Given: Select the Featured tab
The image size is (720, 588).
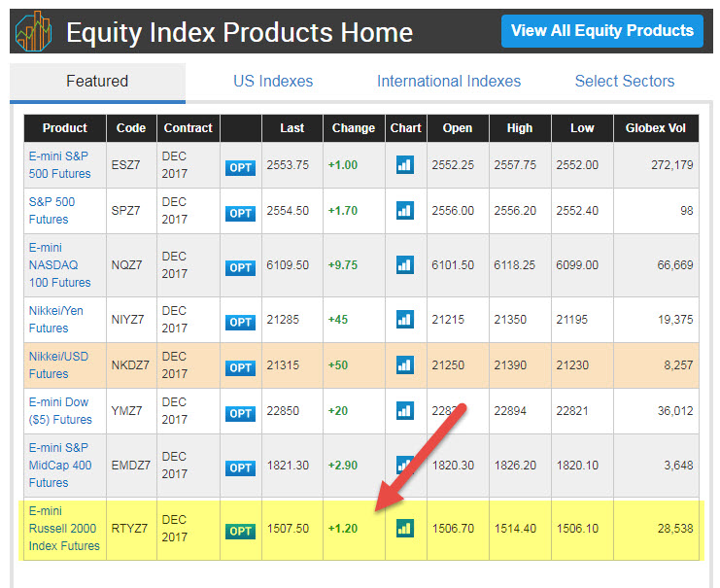Looking at the screenshot, I should pyautogui.click(x=97, y=82).
